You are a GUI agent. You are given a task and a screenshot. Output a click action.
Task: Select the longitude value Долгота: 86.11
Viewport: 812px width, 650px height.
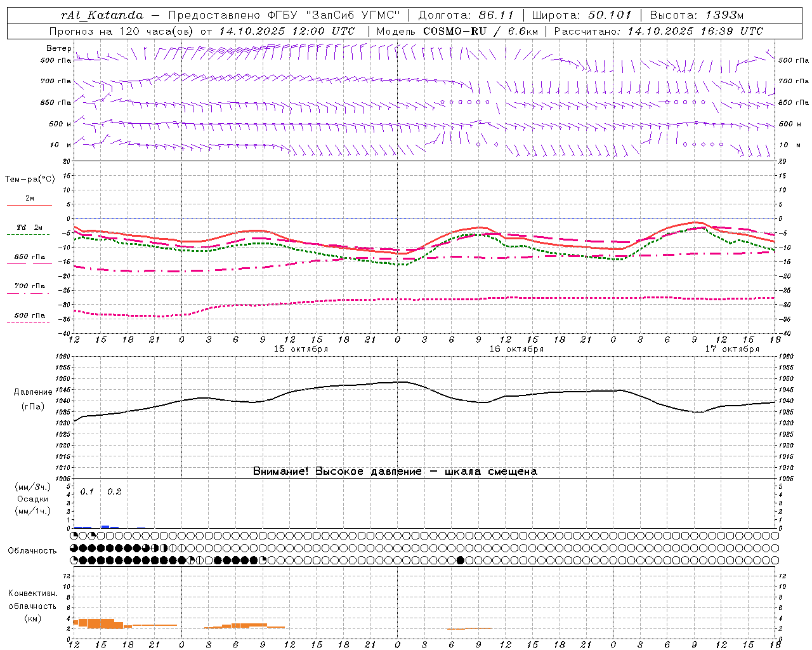click(x=466, y=15)
